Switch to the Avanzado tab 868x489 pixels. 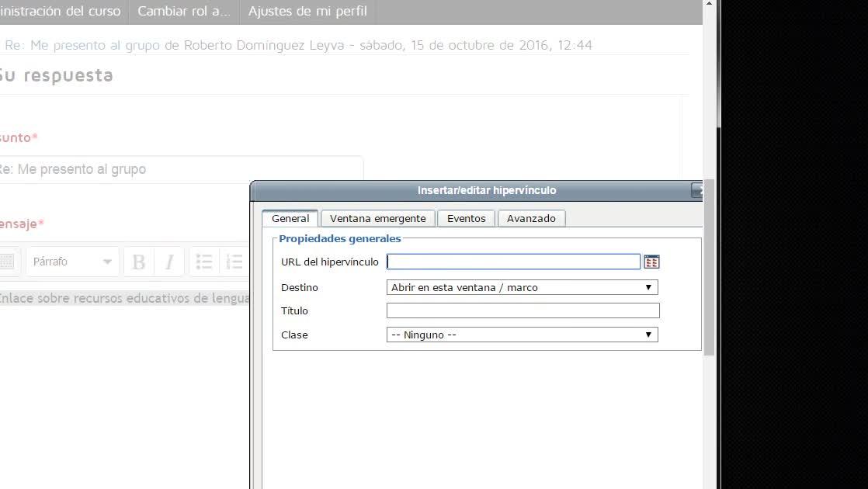[x=531, y=219]
